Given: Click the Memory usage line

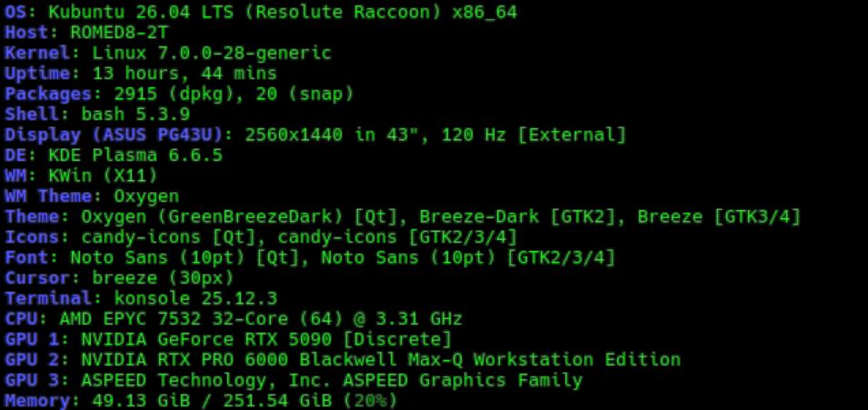Looking at the screenshot, I should (x=201, y=401).
